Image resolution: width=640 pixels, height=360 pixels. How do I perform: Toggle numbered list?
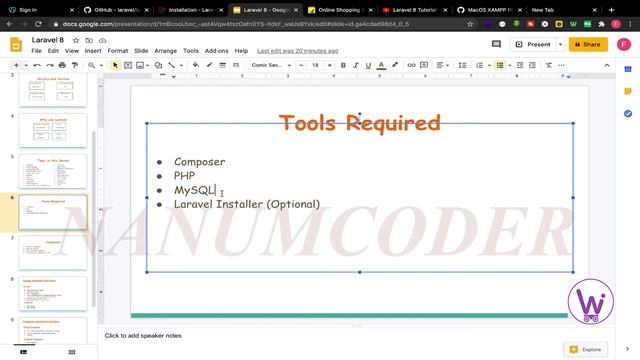tap(480, 65)
